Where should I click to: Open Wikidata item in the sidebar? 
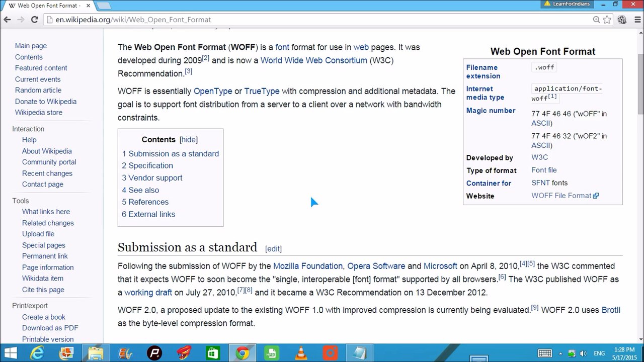(43, 279)
